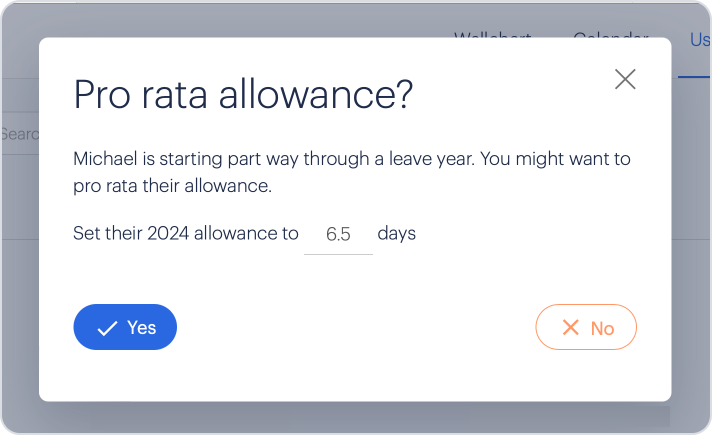This screenshot has height=435, width=712.
Task: Click the checkmark icon inside Yes
Action: point(108,328)
